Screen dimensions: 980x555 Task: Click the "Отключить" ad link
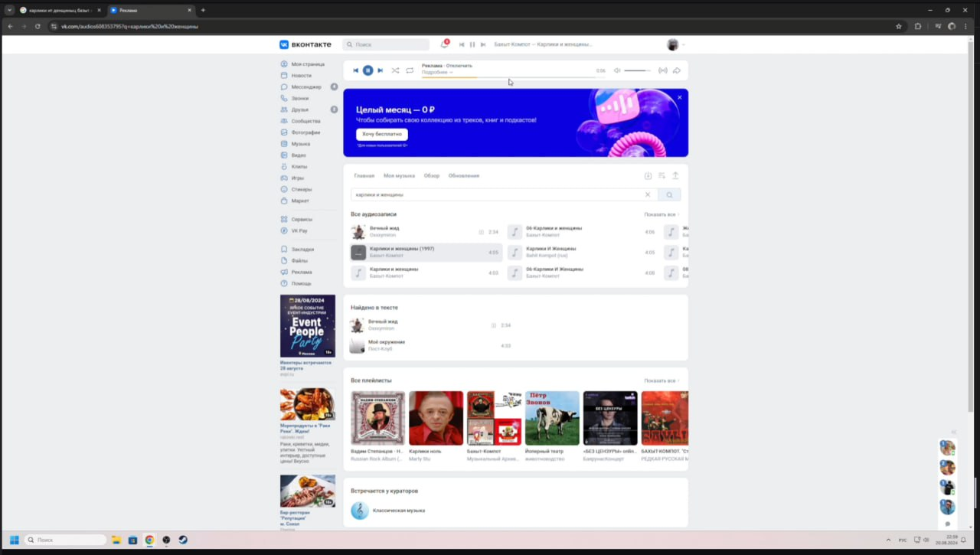[x=459, y=66]
